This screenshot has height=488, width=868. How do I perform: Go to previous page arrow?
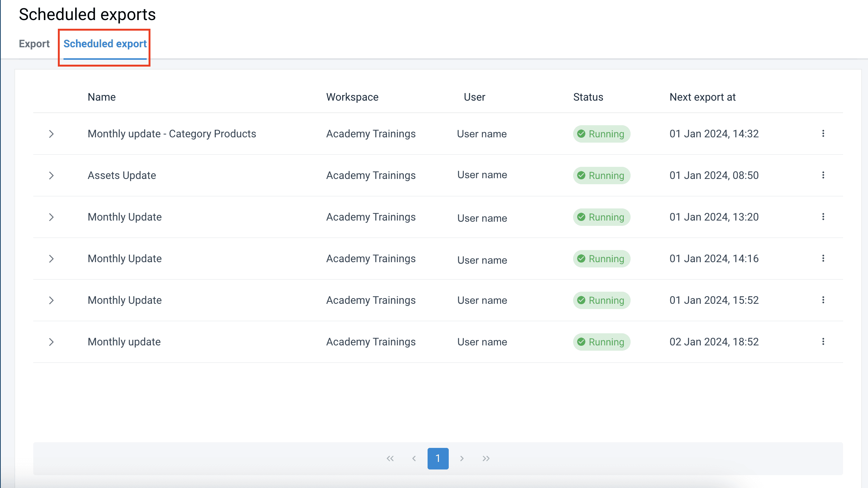414,458
